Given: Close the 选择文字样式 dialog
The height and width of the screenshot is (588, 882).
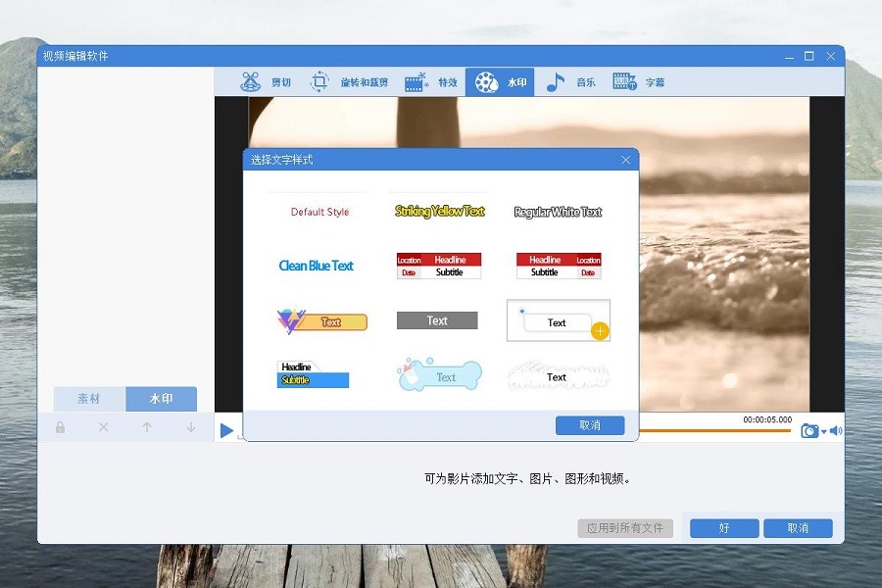Looking at the screenshot, I should [x=626, y=160].
